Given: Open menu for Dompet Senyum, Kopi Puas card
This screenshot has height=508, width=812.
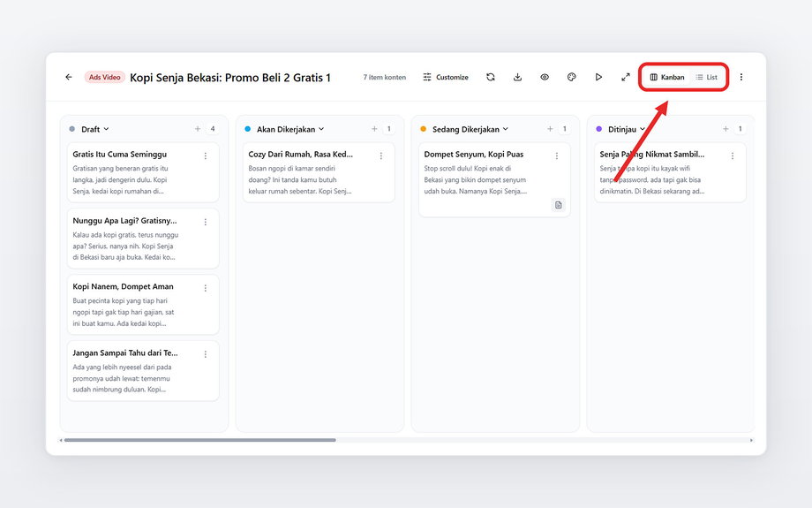Looking at the screenshot, I should pyautogui.click(x=557, y=155).
